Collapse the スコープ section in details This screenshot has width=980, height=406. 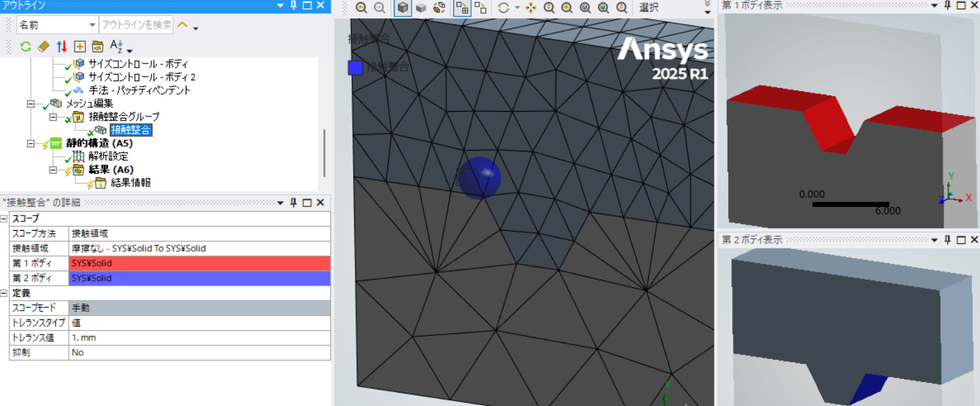point(5,219)
